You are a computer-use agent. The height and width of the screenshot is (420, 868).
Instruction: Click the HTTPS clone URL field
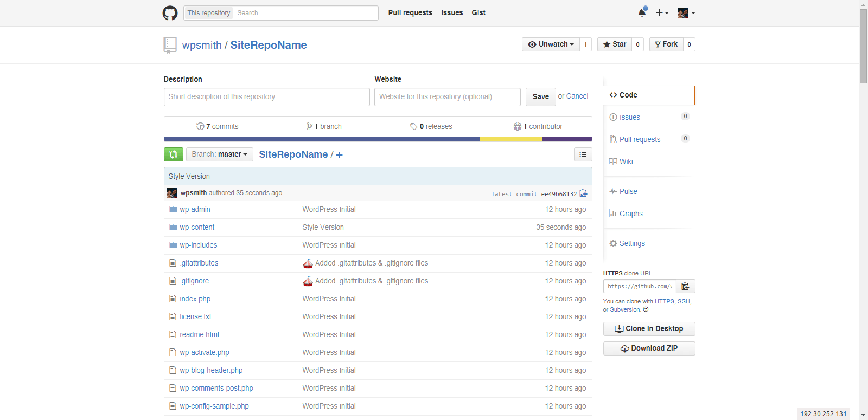point(640,286)
